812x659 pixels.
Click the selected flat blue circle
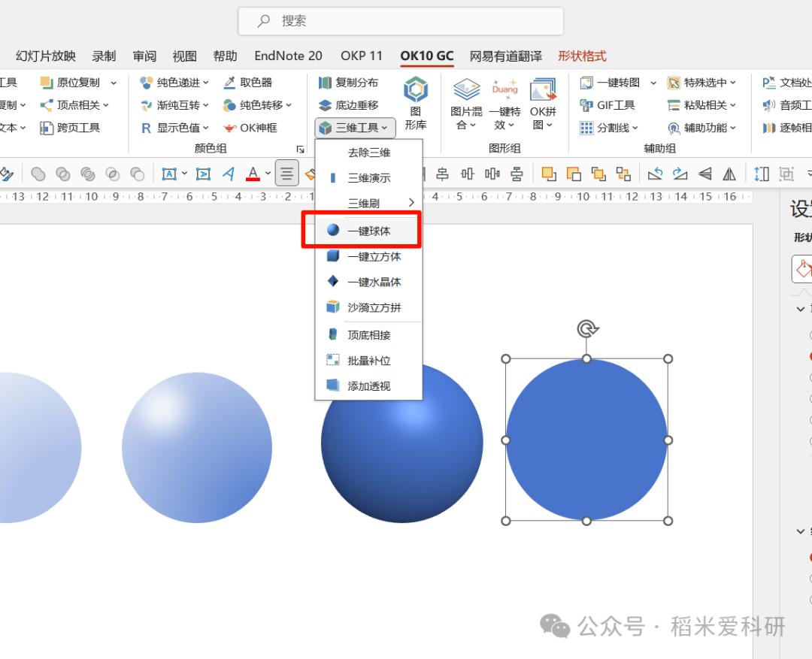586,440
